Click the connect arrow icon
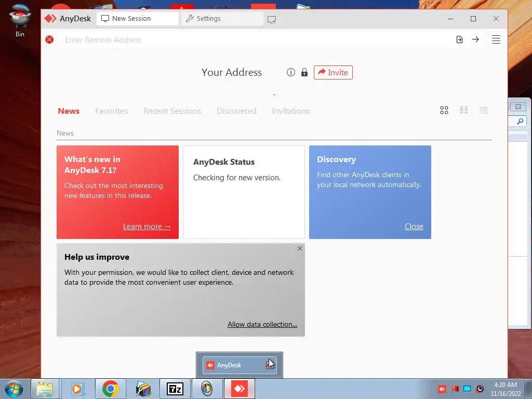The image size is (532, 399). tap(475, 39)
